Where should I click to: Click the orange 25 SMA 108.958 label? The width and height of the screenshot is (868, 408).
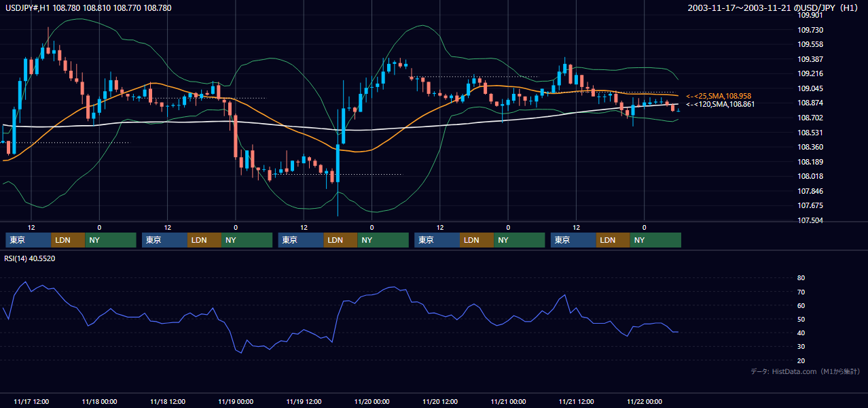[x=719, y=97]
